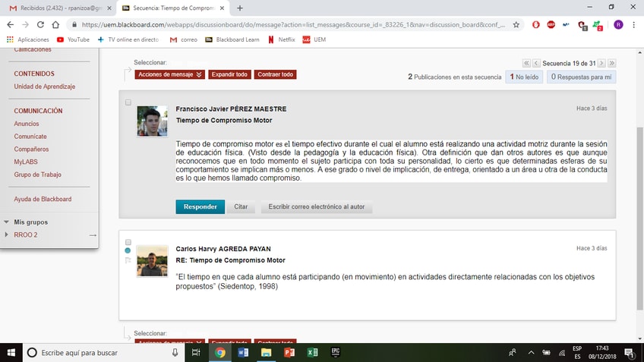The width and height of the screenshot is (644, 362).
Task: Click the unread blue dot on Carlos's reply
Action: coord(128,250)
